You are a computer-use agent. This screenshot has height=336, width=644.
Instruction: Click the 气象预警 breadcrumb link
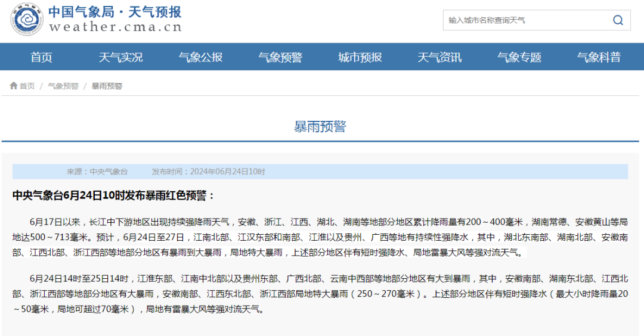(63, 86)
